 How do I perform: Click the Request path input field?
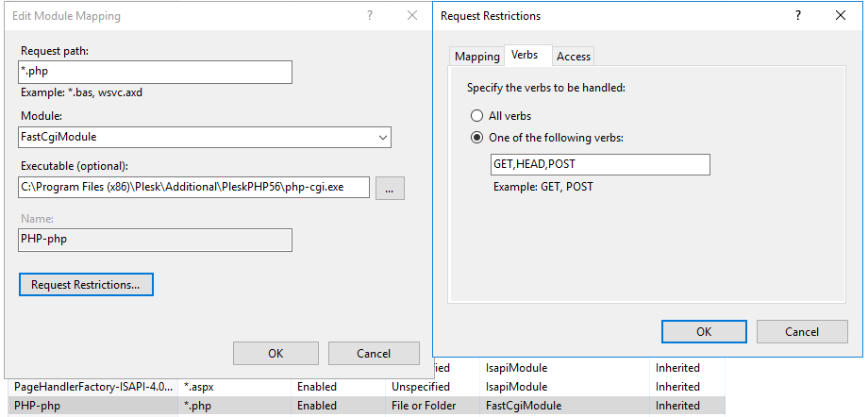pyautogui.click(x=155, y=73)
